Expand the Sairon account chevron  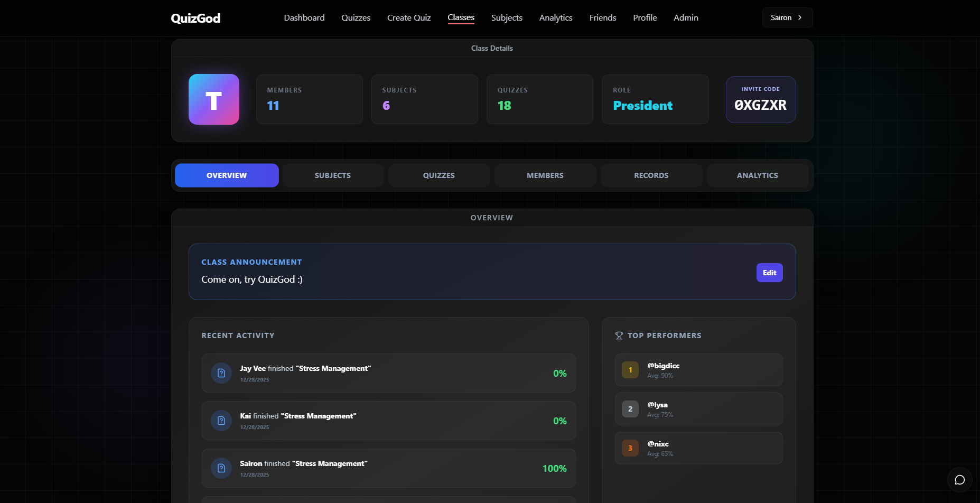tap(799, 17)
